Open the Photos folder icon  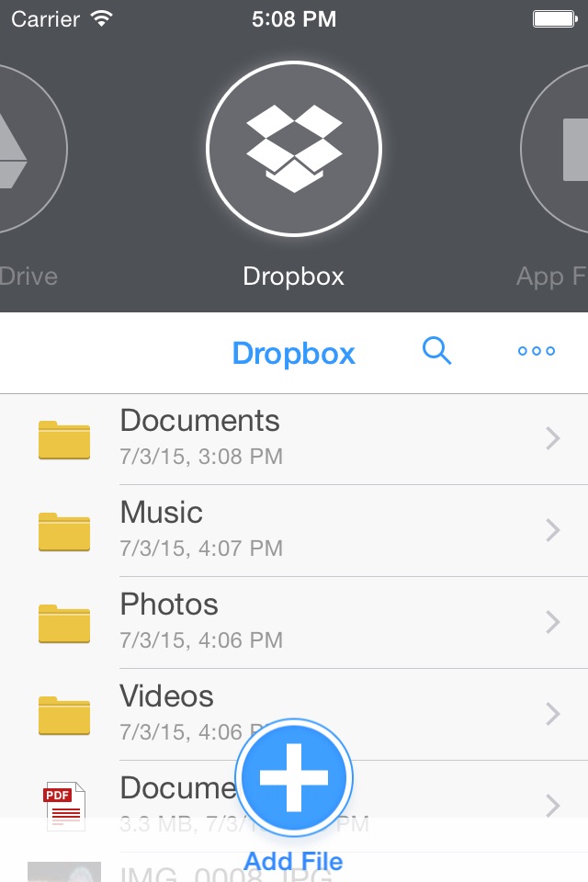click(x=64, y=623)
